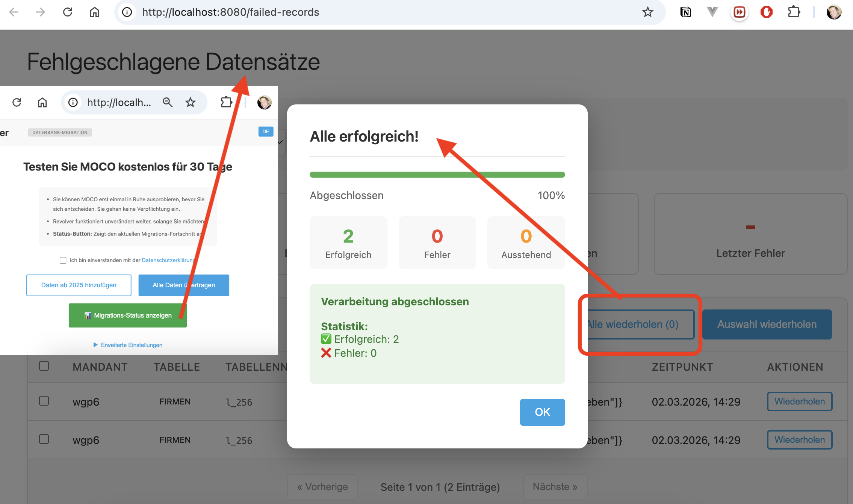Bookmark page with star icon

647,12
